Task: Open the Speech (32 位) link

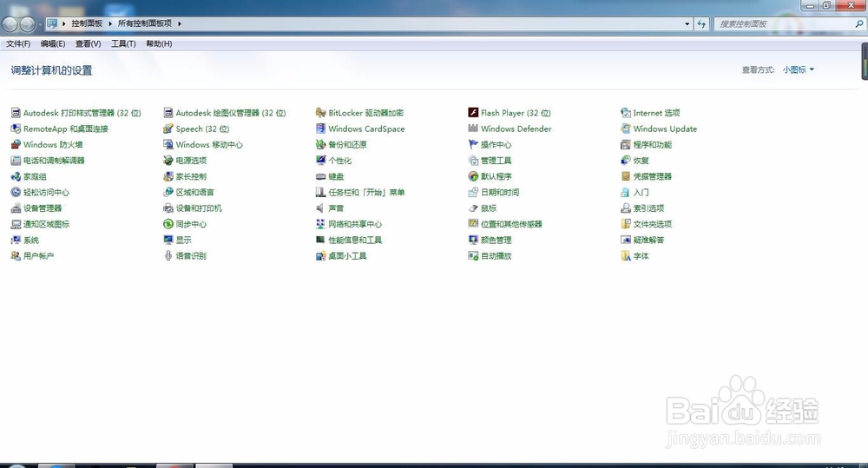Action: pos(202,129)
